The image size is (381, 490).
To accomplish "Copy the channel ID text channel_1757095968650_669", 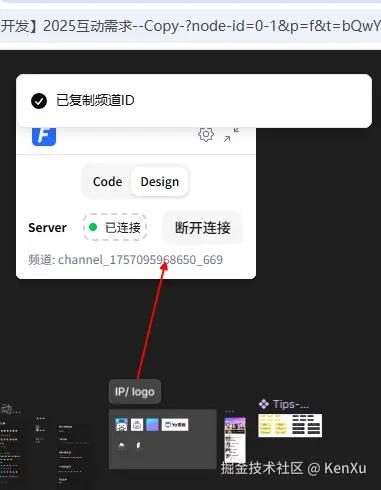I will click(140, 260).
